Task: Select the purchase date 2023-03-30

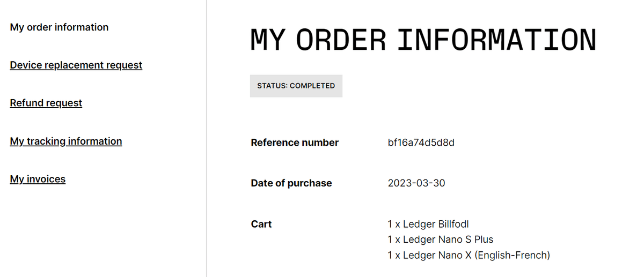Action: click(416, 183)
